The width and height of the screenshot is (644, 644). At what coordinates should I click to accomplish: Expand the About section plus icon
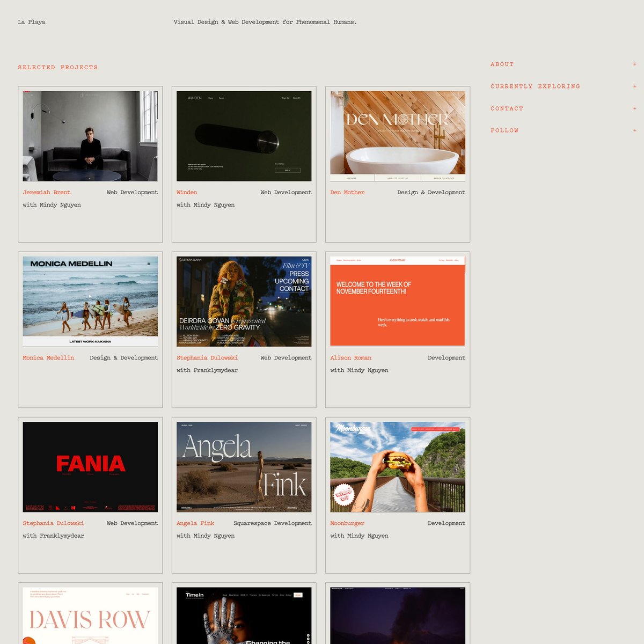tap(634, 64)
